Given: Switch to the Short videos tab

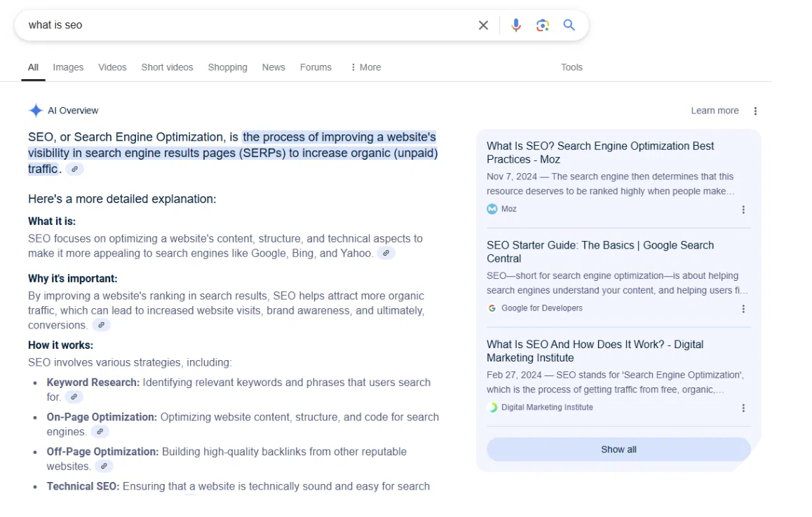Looking at the screenshot, I should [167, 67].
